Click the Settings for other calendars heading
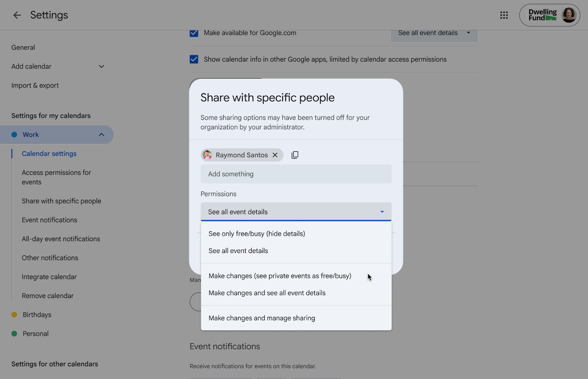The height and width of the screenshot is (379, 588). click(55, 364)
